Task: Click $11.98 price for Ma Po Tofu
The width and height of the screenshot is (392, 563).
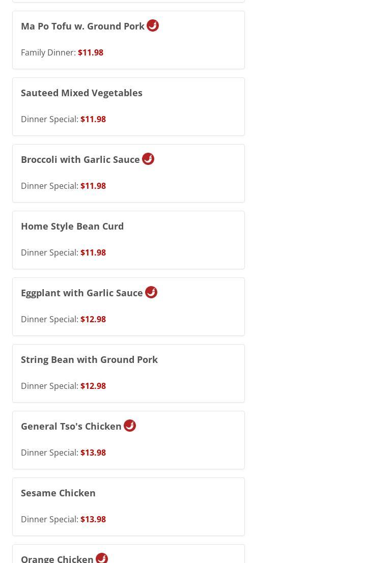Action: (91, 52)
